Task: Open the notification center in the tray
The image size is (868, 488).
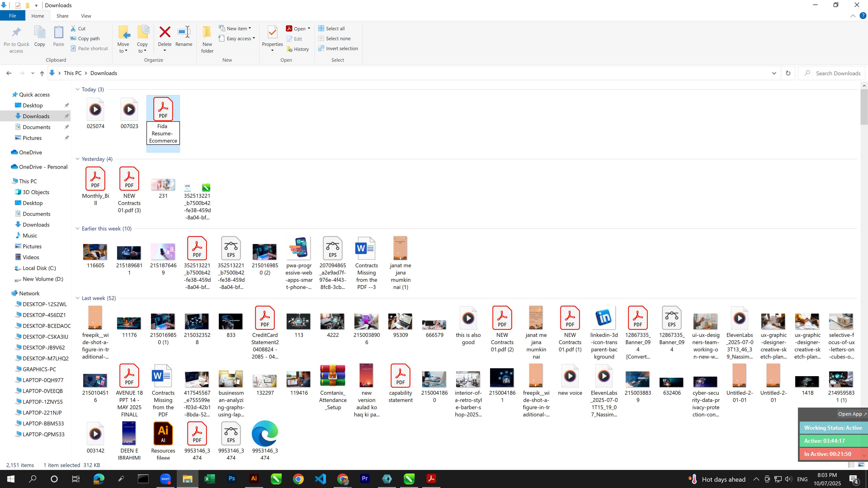Action: click(854, 479)
